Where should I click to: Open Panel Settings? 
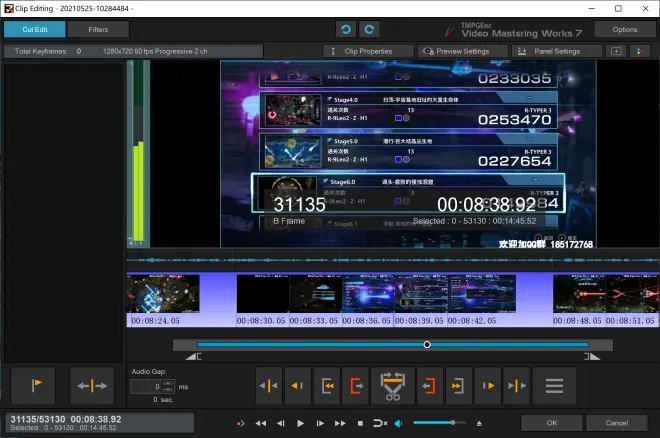[x=557, y=51]
